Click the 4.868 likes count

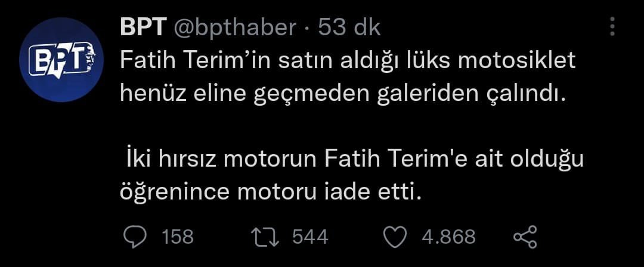[448, 237]
